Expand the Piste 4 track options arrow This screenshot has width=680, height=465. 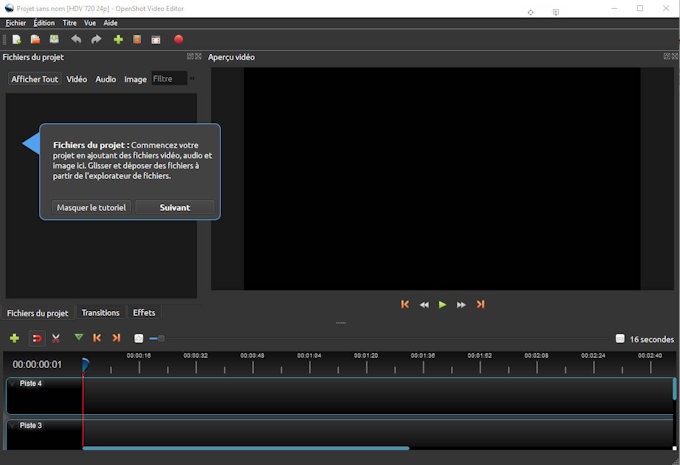pos(13,383)
